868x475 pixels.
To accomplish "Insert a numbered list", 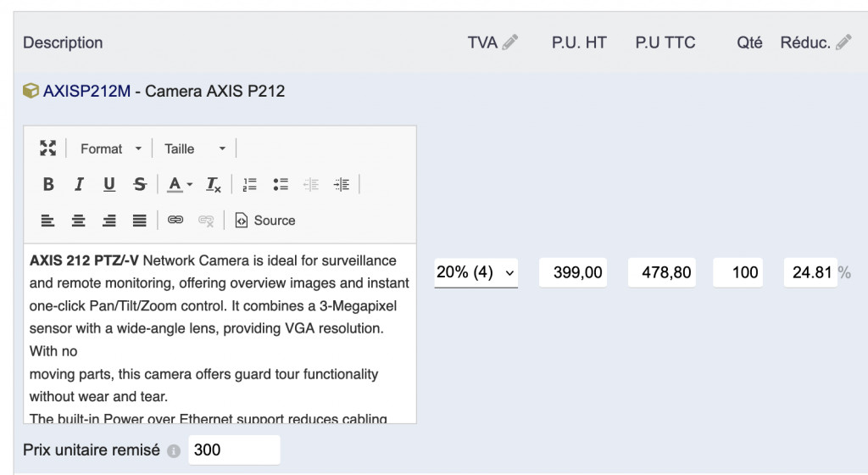I will (250, 184).
